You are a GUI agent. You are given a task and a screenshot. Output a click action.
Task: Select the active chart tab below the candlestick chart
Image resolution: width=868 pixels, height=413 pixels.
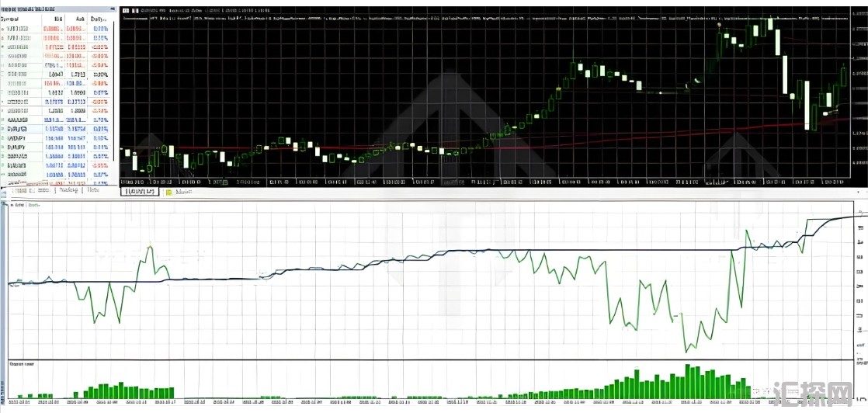140,192
